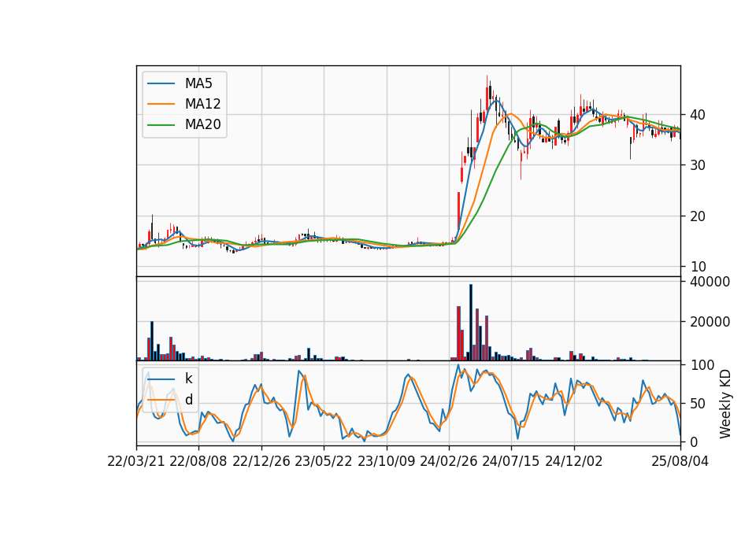Click the 23/10/09 date tick label

[386, 461]
